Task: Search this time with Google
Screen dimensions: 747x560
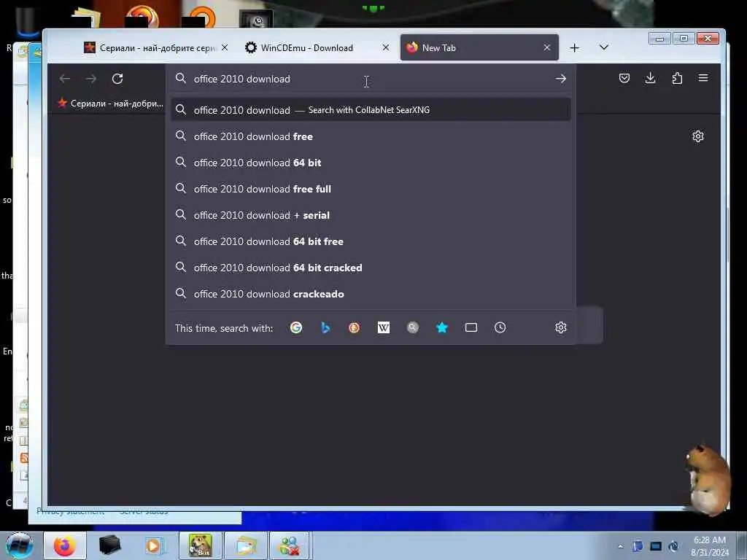Action: coord(296,327)
